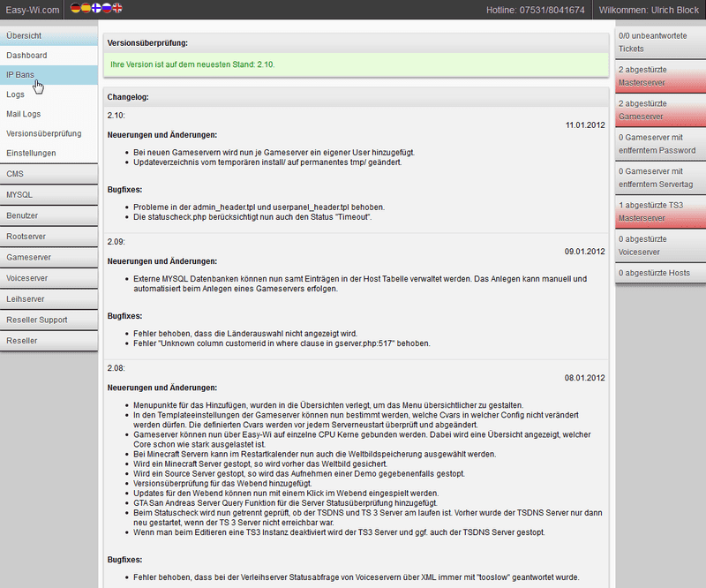The image size is (706, 588).
Task: Go to the IP Bans page
Action: 49,75
